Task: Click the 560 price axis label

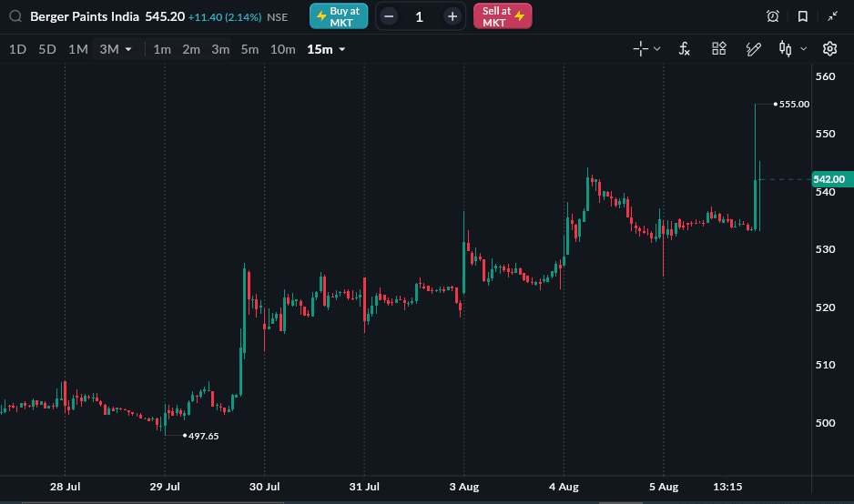Action: click(x=825, y=76)
